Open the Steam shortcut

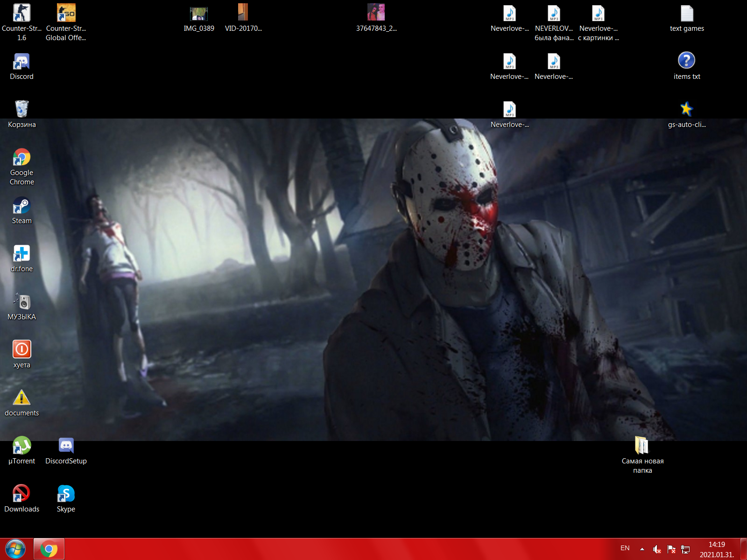pyautogui.click(x=21, y=210)
